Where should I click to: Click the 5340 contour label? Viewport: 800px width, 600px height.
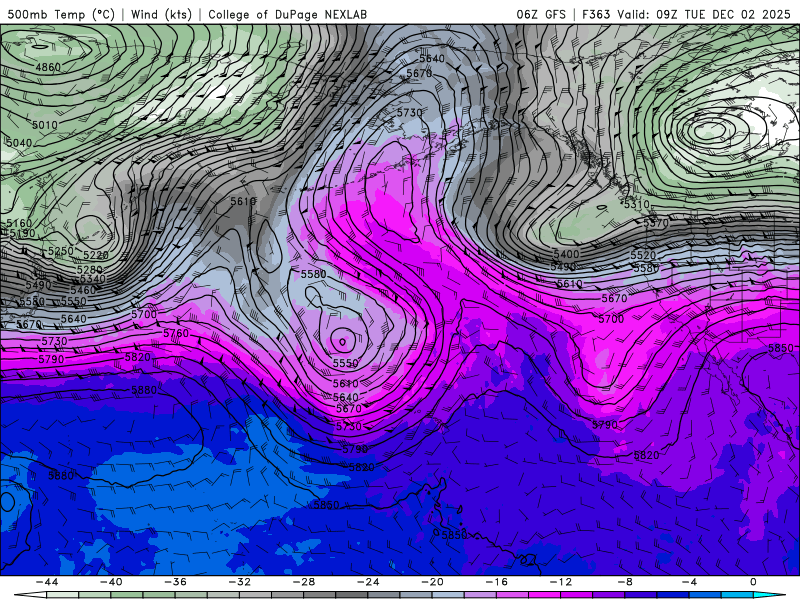(x=92, y=279)
